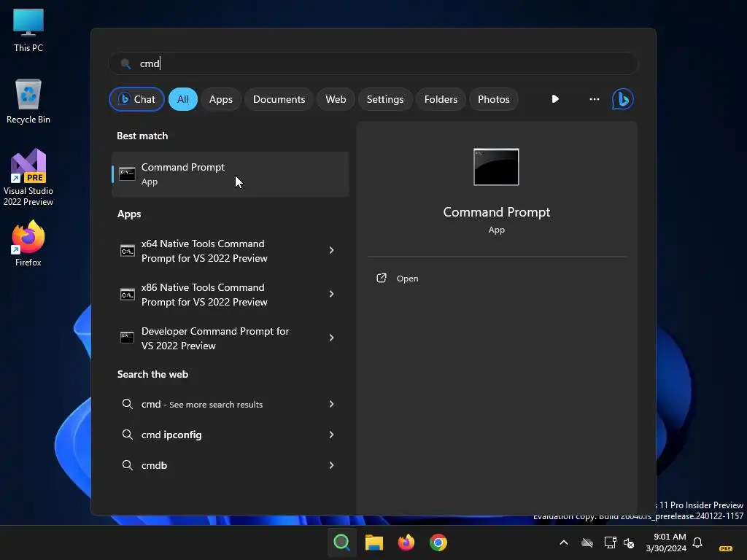Select the cmd ipconfig web suggestion
This screenshot has height=560, width=747.
click(230, 435)
